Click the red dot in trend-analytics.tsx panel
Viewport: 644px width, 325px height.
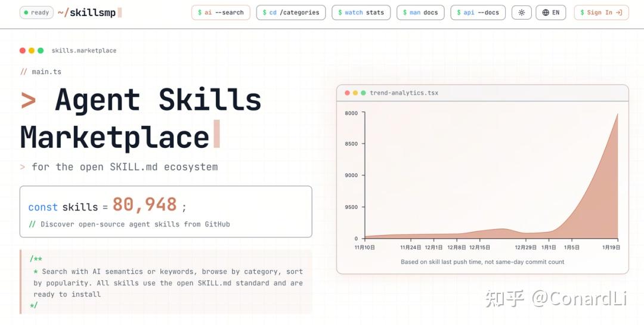pyautogui.click(x=347, y=93)
